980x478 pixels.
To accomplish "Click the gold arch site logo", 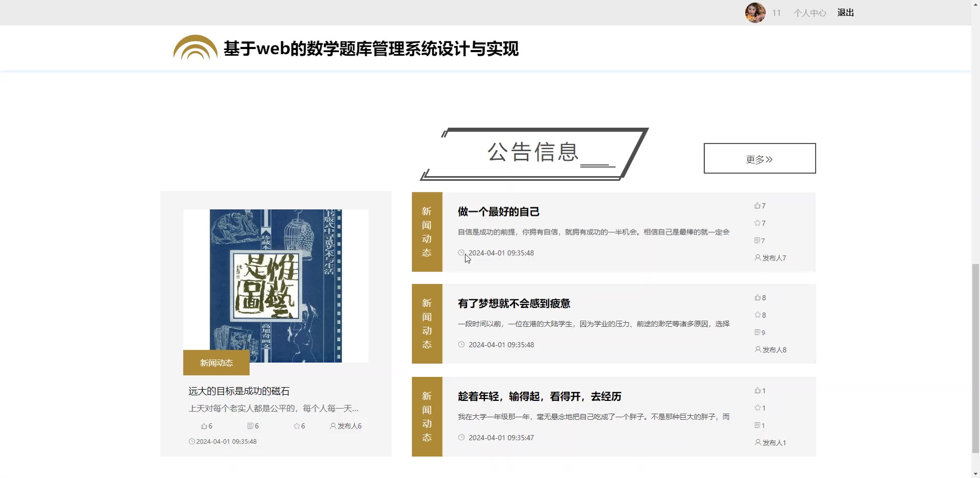I will tap(195, 47).
